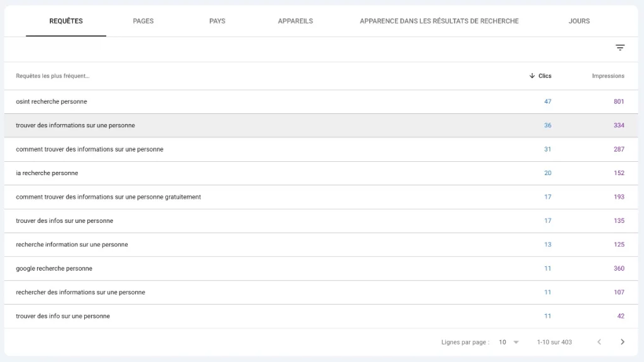Open the filter rows icon

pos(619,48)
